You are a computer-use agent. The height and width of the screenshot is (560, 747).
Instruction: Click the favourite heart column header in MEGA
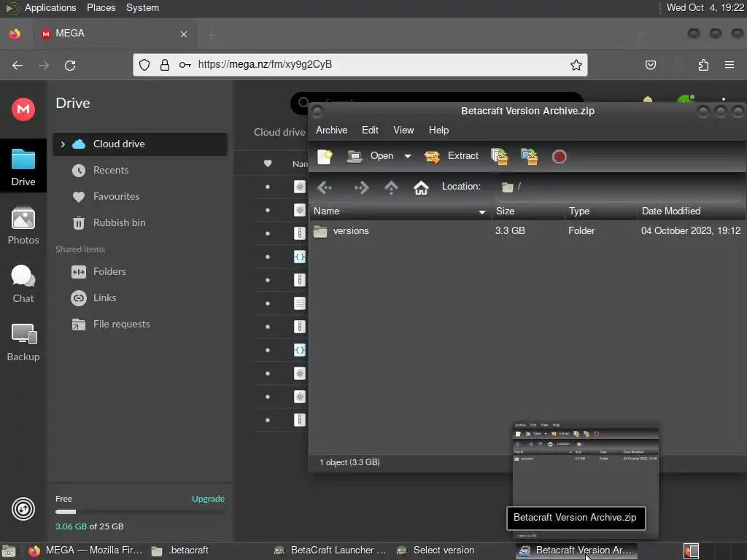[268, 163]
